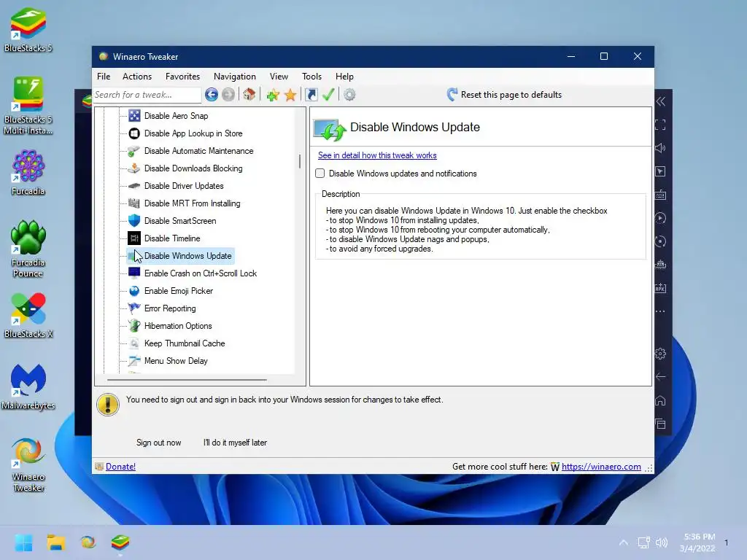Click BlueStacks volume icon in sidebar

(x=660, y=148)
